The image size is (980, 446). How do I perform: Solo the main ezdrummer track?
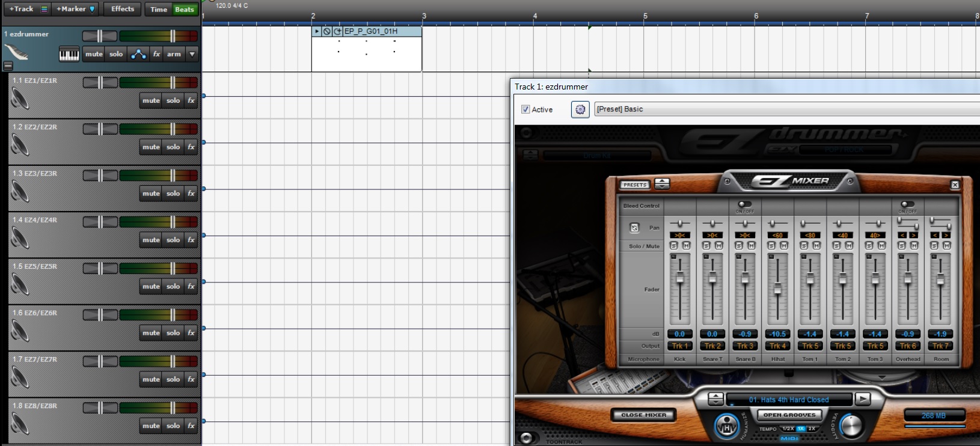(116, 54)
